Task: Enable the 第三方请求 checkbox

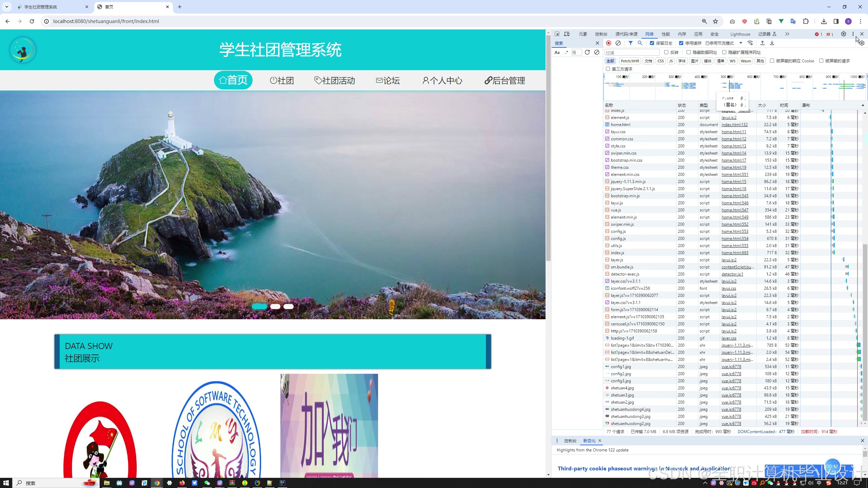Action: (x=608, y=69)
